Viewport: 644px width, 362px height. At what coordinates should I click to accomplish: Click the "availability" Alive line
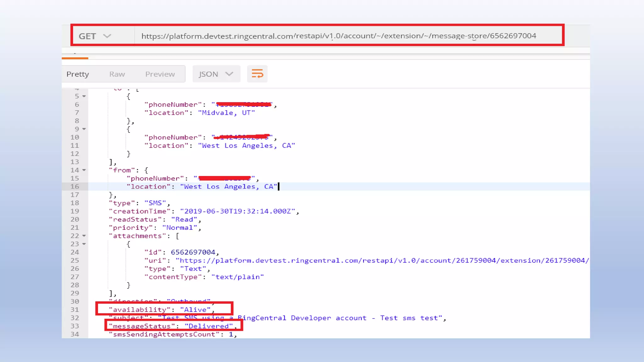point(161,310)
